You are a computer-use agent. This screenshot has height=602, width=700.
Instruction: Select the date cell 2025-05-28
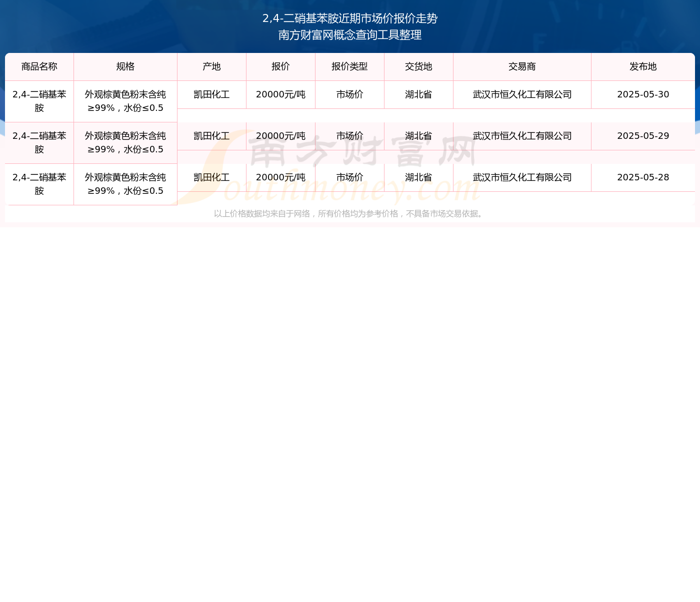pos(643,177)
